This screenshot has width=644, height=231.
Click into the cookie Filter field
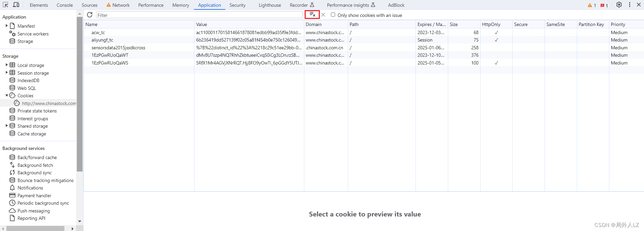tap(199, 15)
